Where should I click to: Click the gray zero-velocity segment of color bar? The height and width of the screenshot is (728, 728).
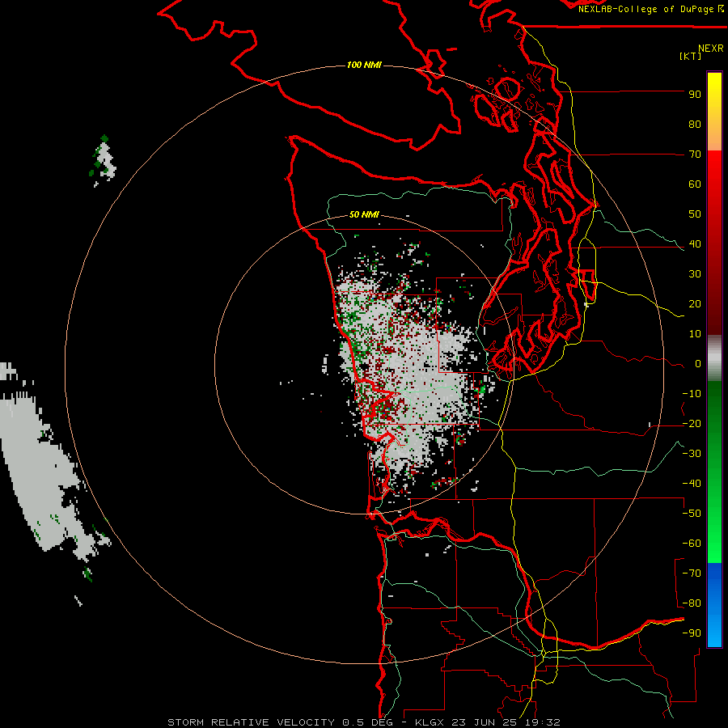pos(714,358)
